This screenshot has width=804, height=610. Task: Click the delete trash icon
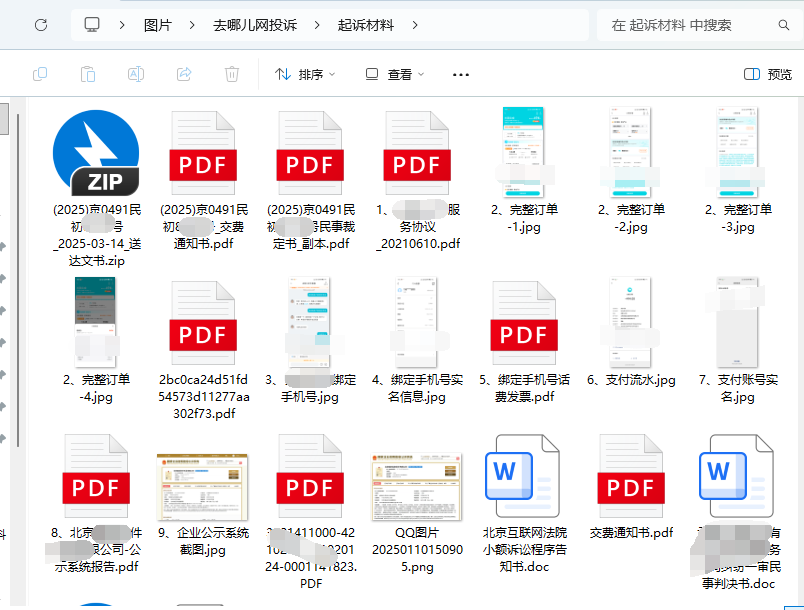tap(232, 74)
